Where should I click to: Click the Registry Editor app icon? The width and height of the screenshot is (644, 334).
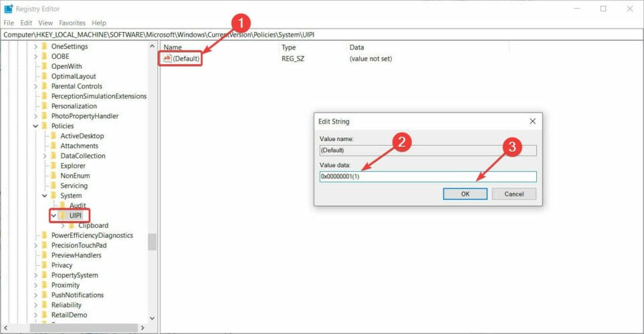pyautogui.click(x=9, y=9)
